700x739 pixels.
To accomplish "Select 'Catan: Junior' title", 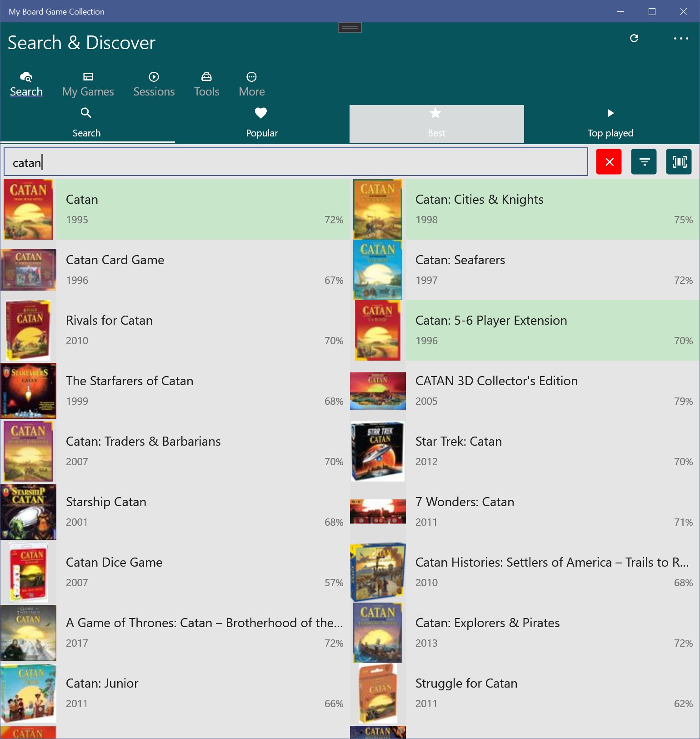I will tap(102, 684).
